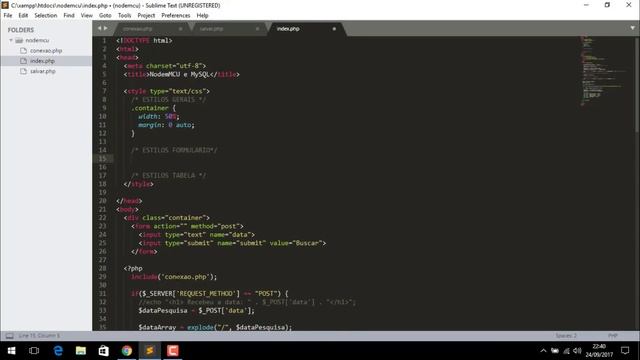Click Sublime Text taskbar icon
Image resolution: width=640 pixels, height=360 pixels.
150,351
